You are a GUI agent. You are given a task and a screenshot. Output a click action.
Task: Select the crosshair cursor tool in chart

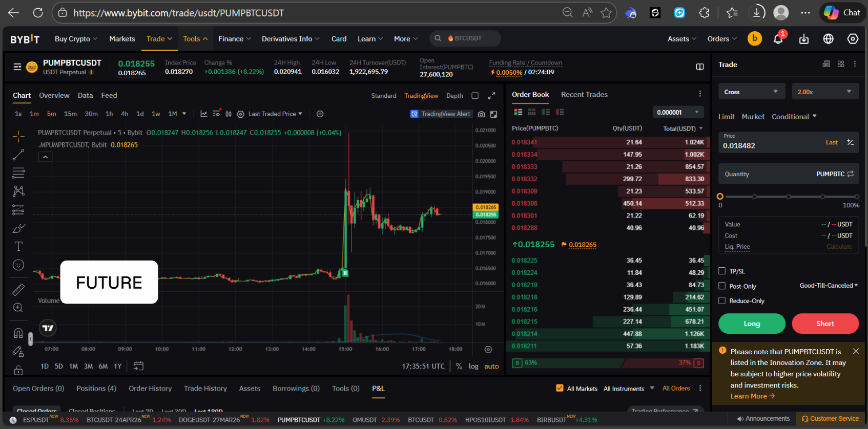coord(18,136)
